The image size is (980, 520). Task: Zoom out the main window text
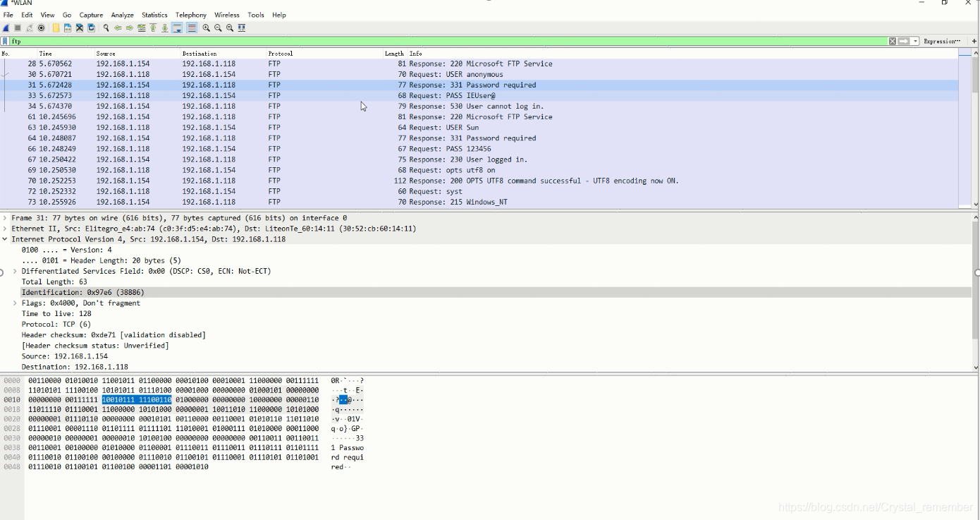click(x=218, y=28)
